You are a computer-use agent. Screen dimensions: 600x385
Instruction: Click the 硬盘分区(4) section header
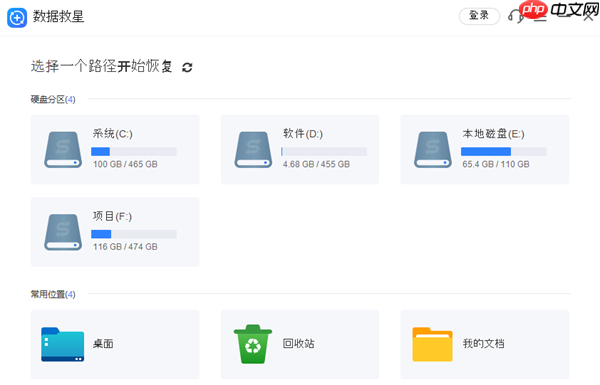pos(53,100)
